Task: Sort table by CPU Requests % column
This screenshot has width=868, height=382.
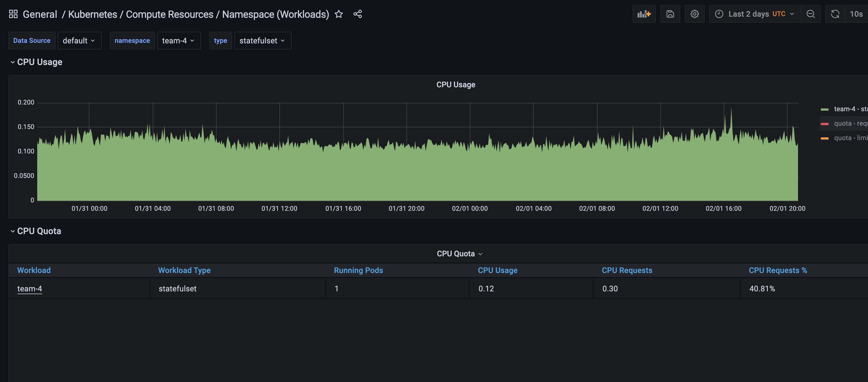Action: pos(778,270)
